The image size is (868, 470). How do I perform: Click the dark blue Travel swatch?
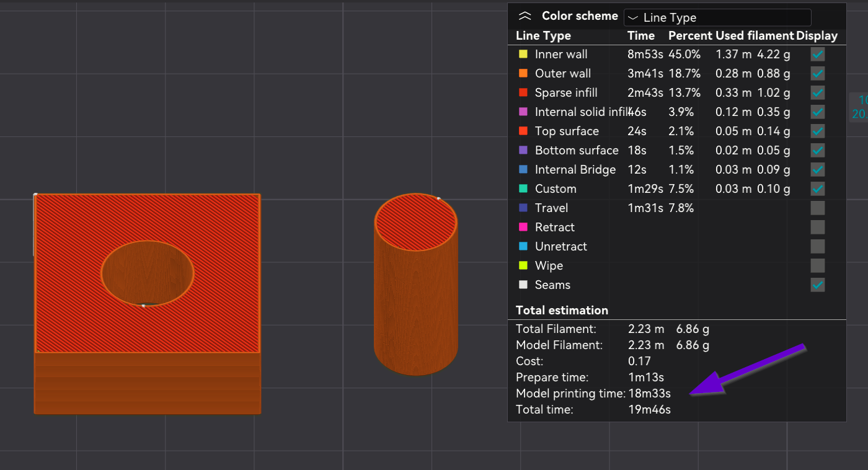click(523, 208)
